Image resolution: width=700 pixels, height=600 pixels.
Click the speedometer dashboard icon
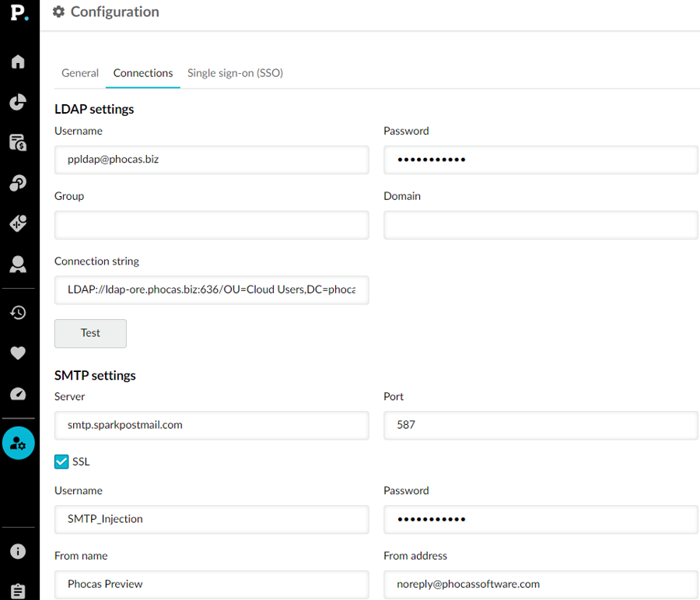(18, 395)
